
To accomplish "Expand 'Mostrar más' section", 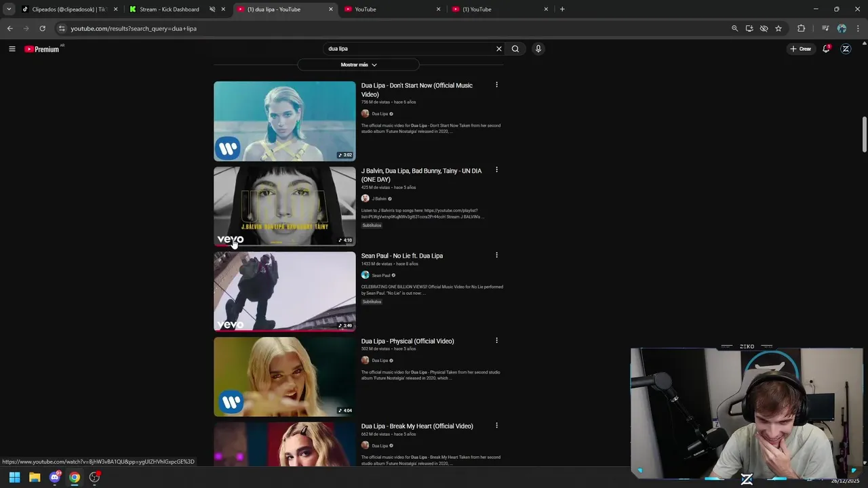I will coord(358,64).
